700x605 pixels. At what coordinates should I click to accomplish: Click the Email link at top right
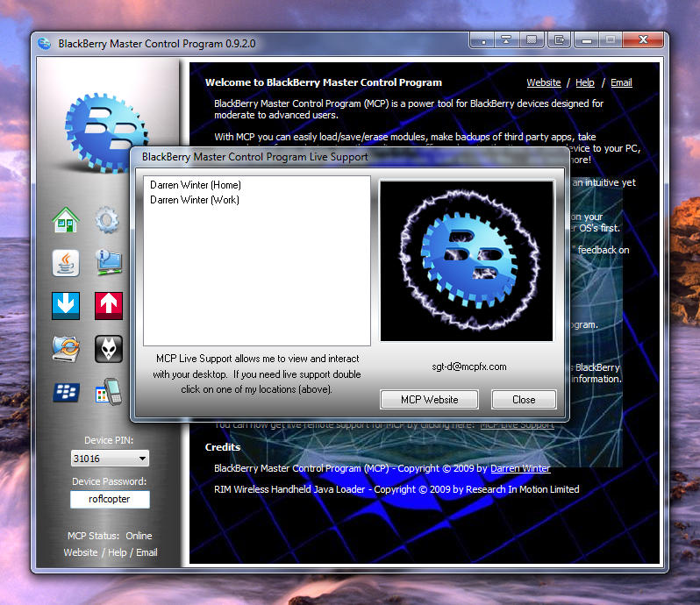click(621, 82)
